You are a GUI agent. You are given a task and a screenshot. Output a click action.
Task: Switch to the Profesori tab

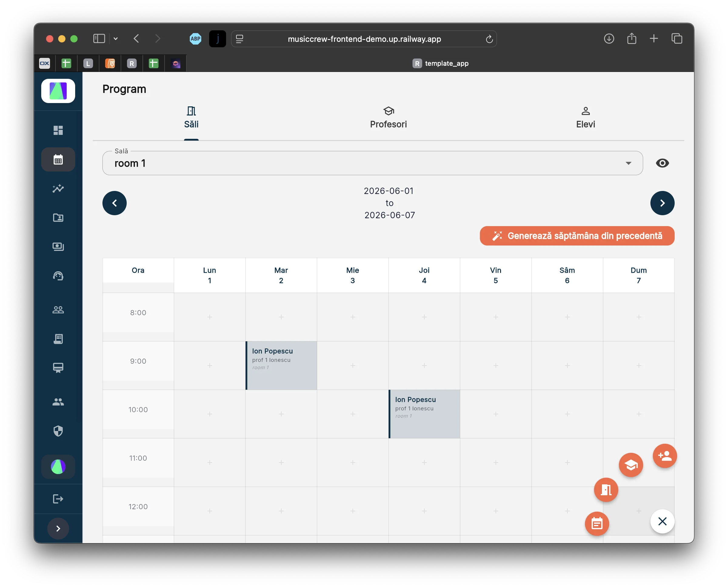click(388, 118)
